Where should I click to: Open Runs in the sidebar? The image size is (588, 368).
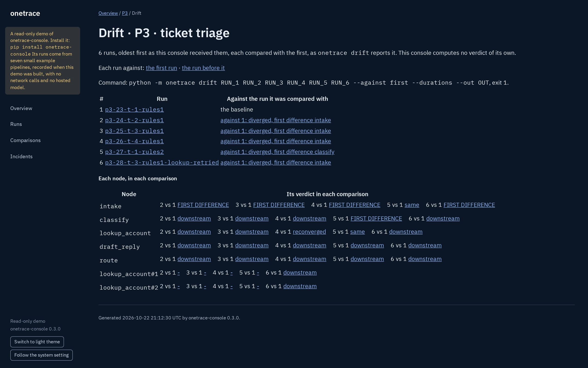coord(16,124)
